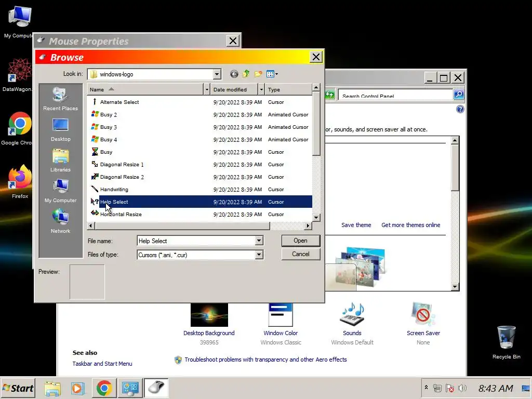This screenshot has height=399, width=532.
Task: Open the Date modified column filter dropdown
Action: coord(261,89)
